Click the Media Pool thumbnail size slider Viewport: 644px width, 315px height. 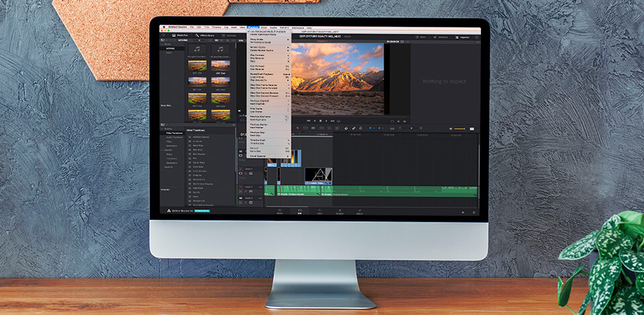(x=200, y=40)
